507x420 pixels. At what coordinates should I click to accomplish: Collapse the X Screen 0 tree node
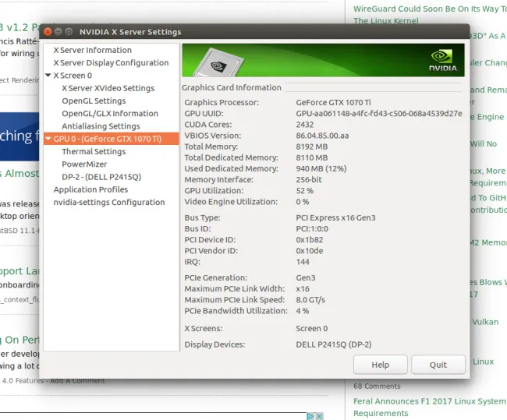[48, 76]
